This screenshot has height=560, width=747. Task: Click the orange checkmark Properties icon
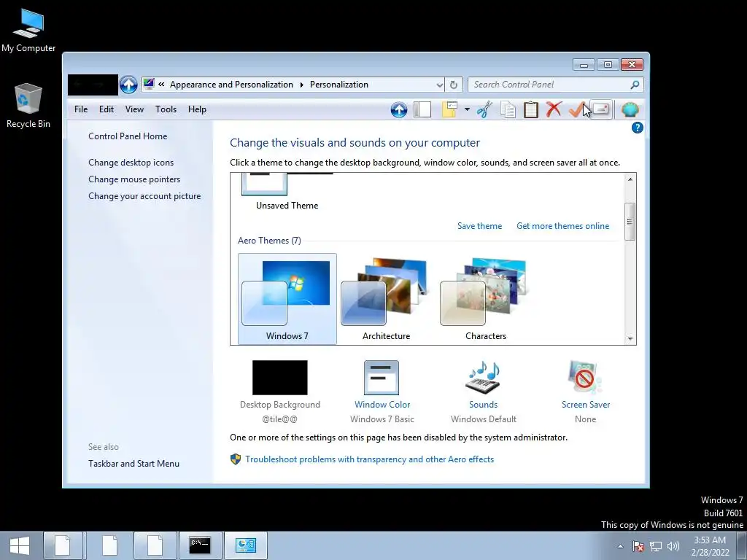pos(576,110)
